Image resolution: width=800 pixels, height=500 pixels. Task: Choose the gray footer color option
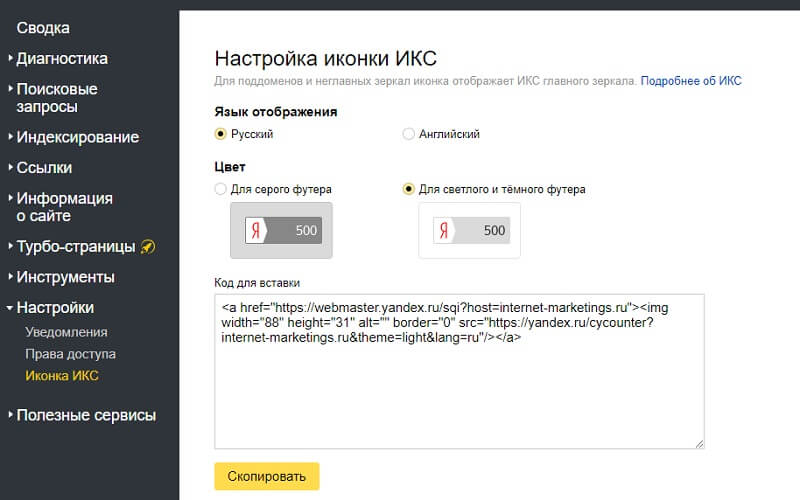tap(221, 189)
